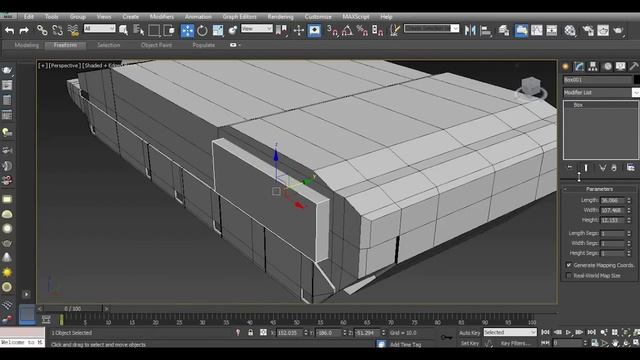640x360 pixels.
Task: Click the Select Object tool icon
Action: (x=124, y=30)
